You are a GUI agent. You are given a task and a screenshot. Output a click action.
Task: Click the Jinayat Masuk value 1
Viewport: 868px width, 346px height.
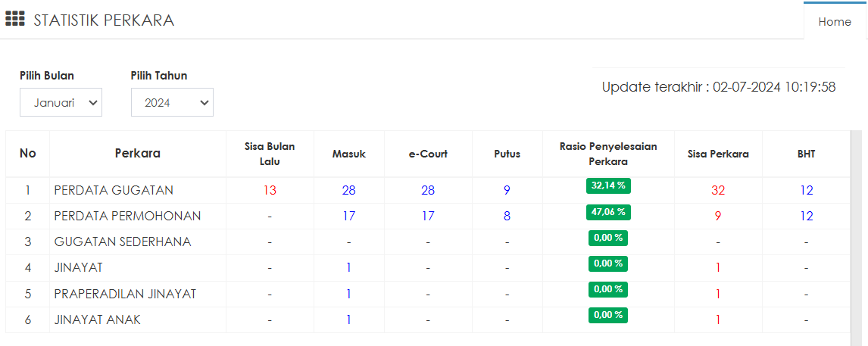[x=348, y=267]
